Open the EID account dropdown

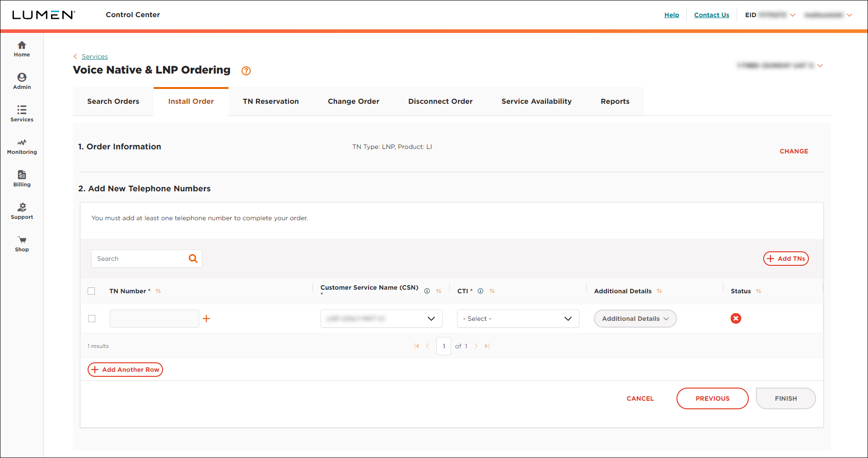click(x=770, y=15)
